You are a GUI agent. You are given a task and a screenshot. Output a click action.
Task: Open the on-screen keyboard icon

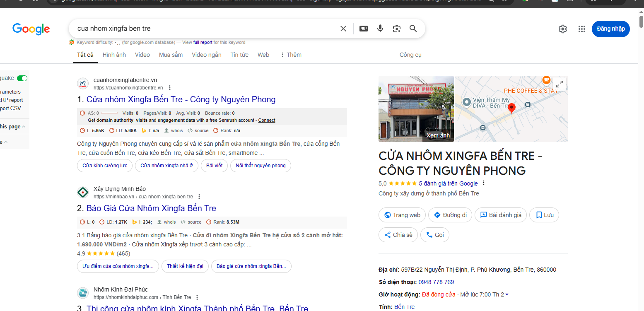(x=364, y=29)
